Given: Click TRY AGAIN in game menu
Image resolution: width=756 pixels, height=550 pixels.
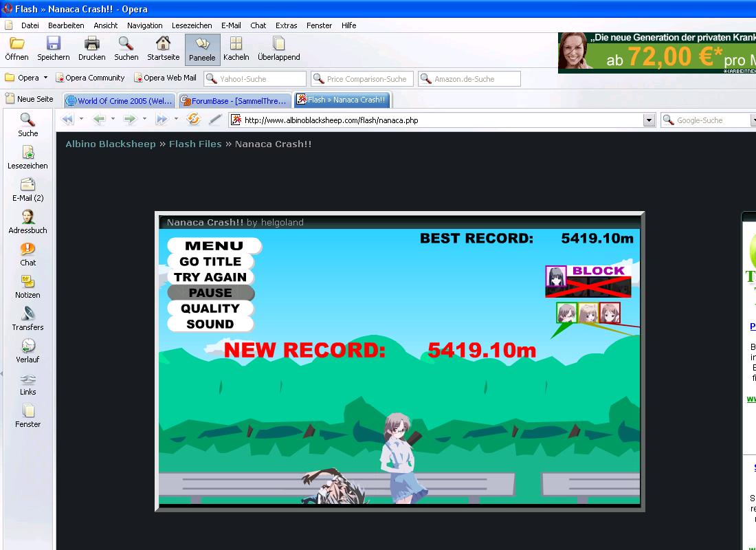Looking at the screenshot, I should [x=210, y=277].
